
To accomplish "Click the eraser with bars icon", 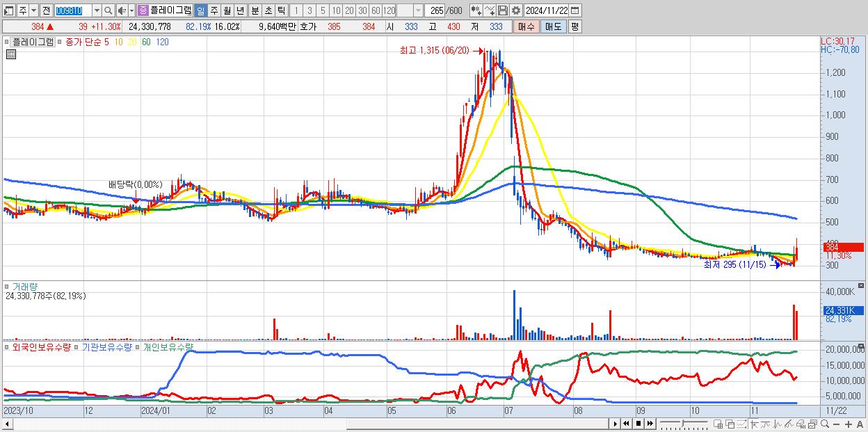I will (x=801, y=424).
